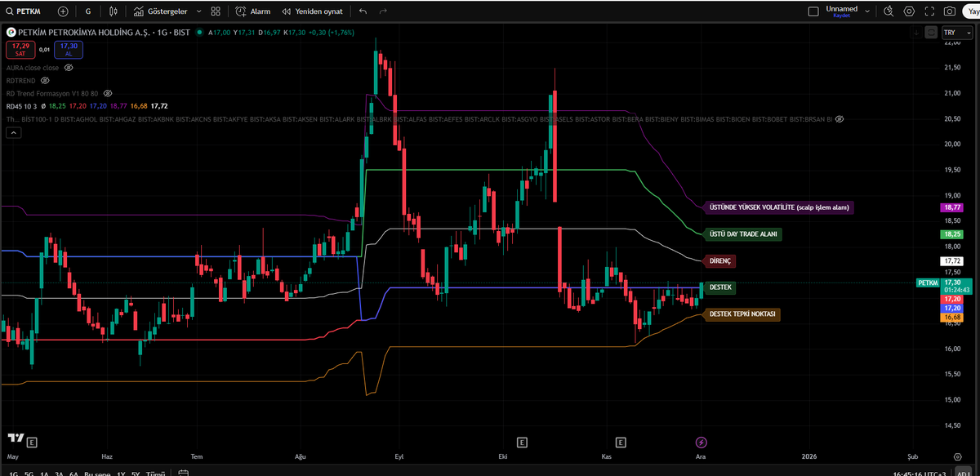The width and height of the screenshot is (980, 476).
Task: Click the 18,77 purple price tag
Action: [x=952, y=207]
